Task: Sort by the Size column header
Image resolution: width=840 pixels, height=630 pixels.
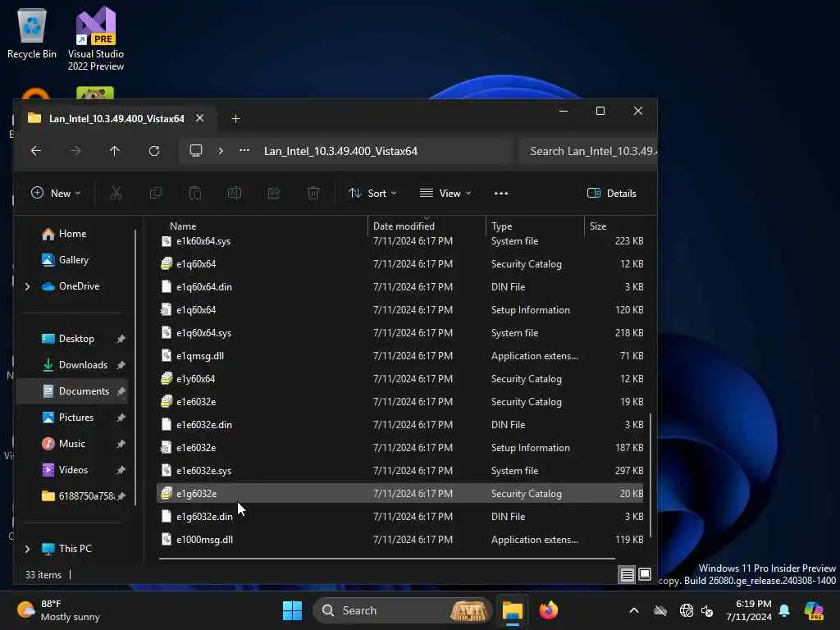Action: pyautogui.click(x=598, y=226)
